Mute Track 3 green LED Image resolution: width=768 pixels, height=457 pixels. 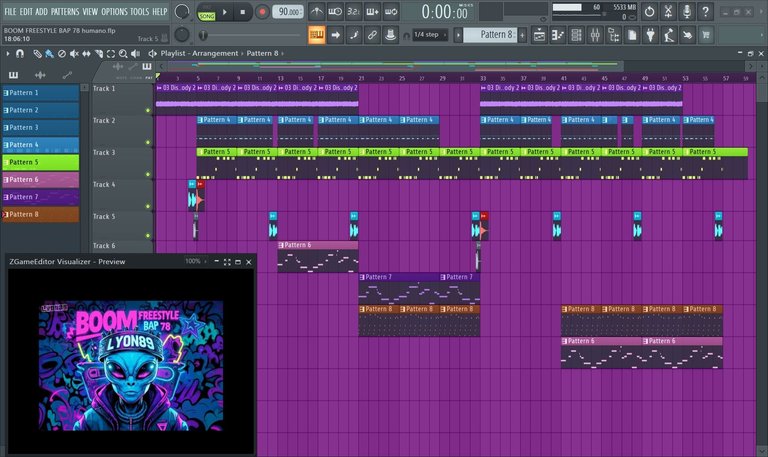click(x=148, y=174)
